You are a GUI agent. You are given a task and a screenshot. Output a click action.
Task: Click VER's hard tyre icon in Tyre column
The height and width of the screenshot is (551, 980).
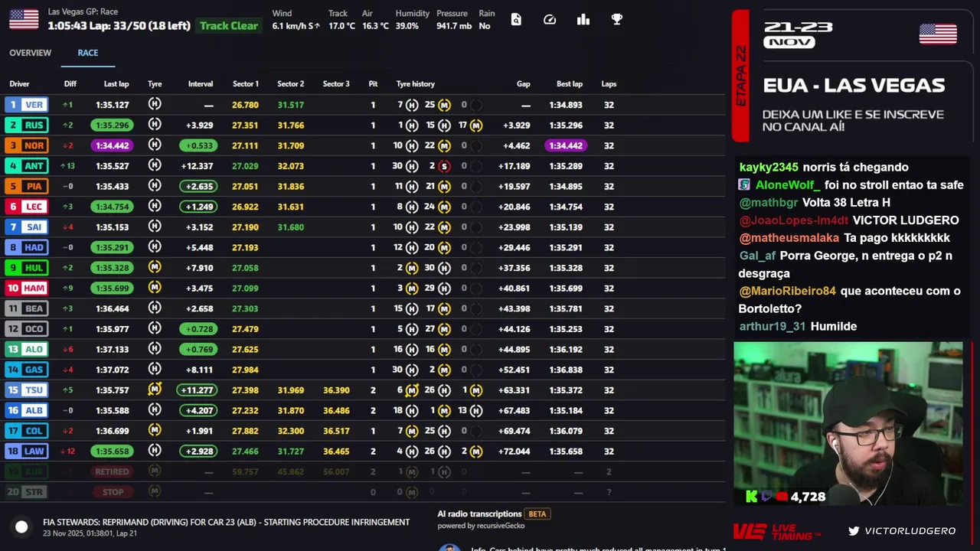coord(155,104)
